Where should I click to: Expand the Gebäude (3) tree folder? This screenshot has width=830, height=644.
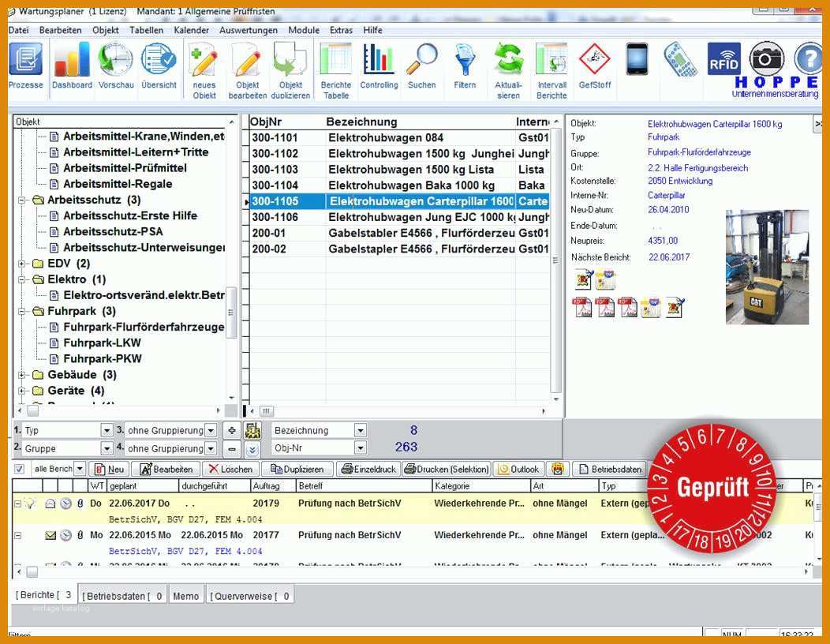22,374
